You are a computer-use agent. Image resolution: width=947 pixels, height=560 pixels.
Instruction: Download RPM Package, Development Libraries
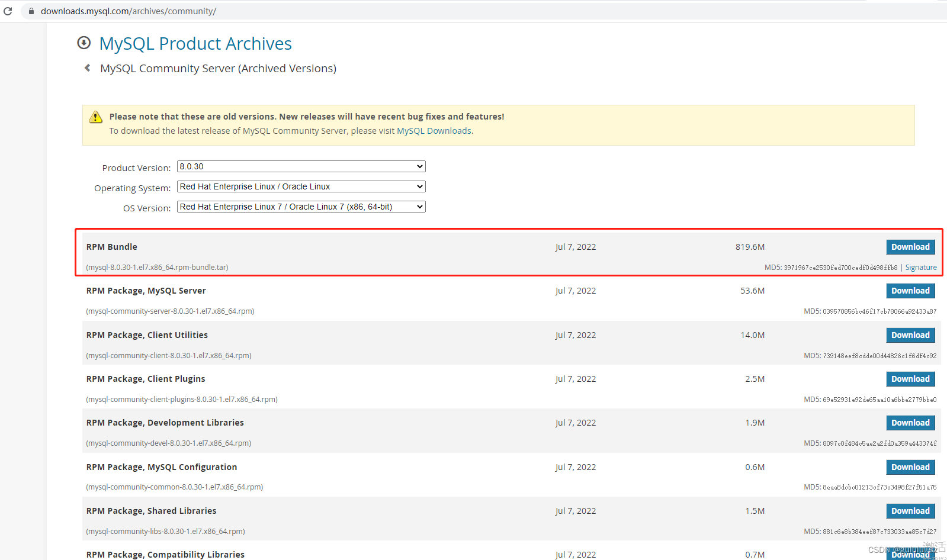click(910, 423)
